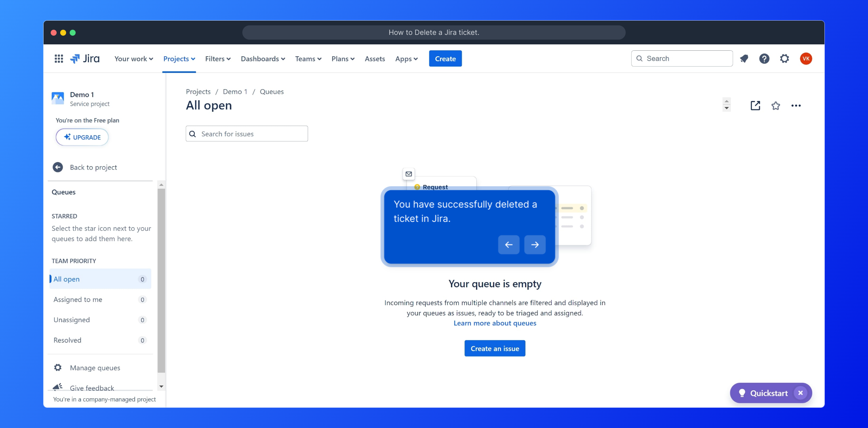Image resolution: width=868 pixels, height=428 pixels.
Task: Expand the Dashboards dropdown
Action: click(x=263, y=59)
